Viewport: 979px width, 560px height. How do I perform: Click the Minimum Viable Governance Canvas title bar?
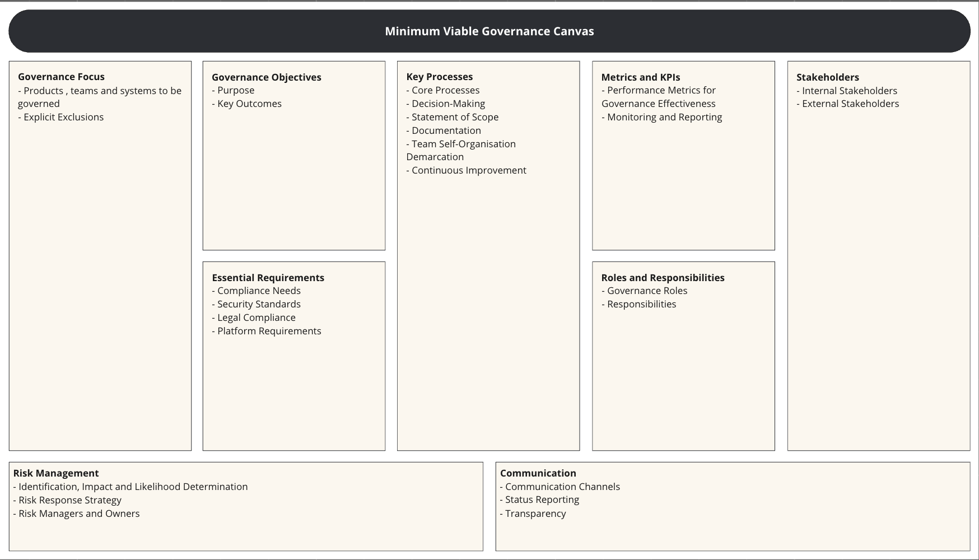(x=489, y=31)
